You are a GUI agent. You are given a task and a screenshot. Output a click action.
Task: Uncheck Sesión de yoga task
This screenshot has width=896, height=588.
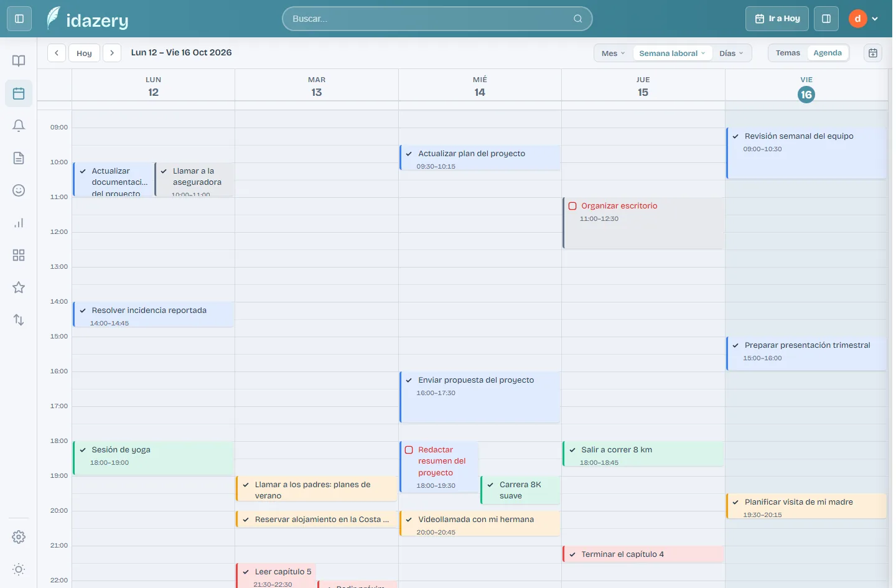(83, 450)
